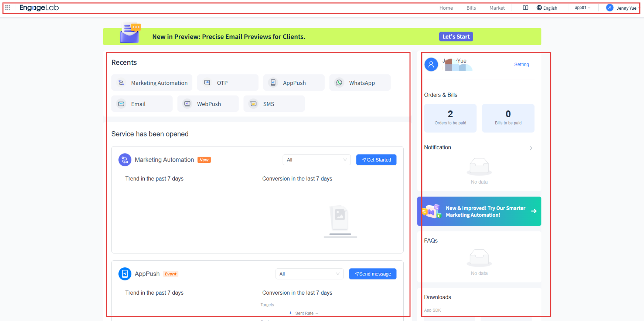Click the EngageLab logo
644x321 pixels.
tap(39, 8)
